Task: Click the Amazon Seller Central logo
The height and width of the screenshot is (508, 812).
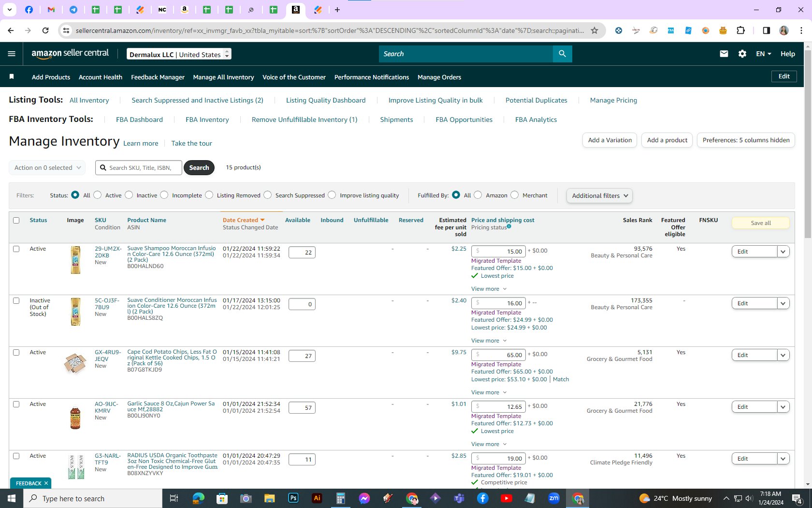Action: [70, 54]
